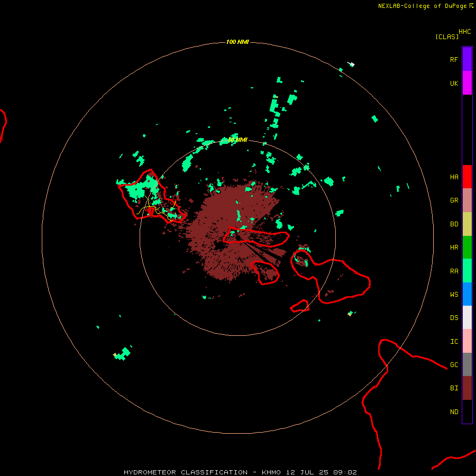Click the 'RF' legend label
476x476 pixels.
tap(454, 59)
